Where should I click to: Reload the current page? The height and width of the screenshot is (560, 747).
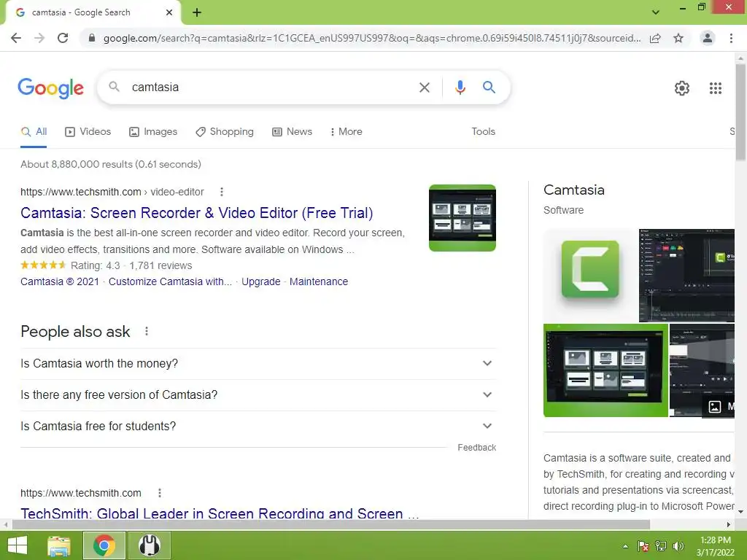(63, 38)
